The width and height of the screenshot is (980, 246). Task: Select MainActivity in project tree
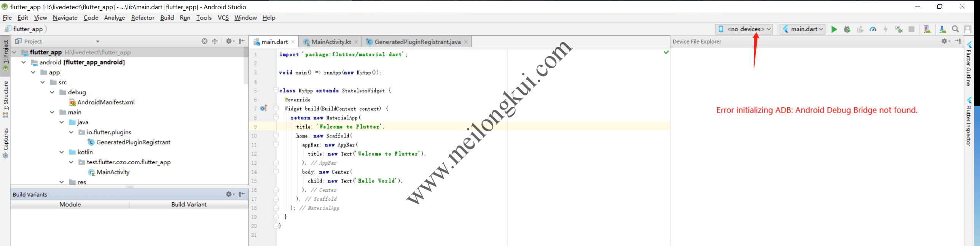113,172
